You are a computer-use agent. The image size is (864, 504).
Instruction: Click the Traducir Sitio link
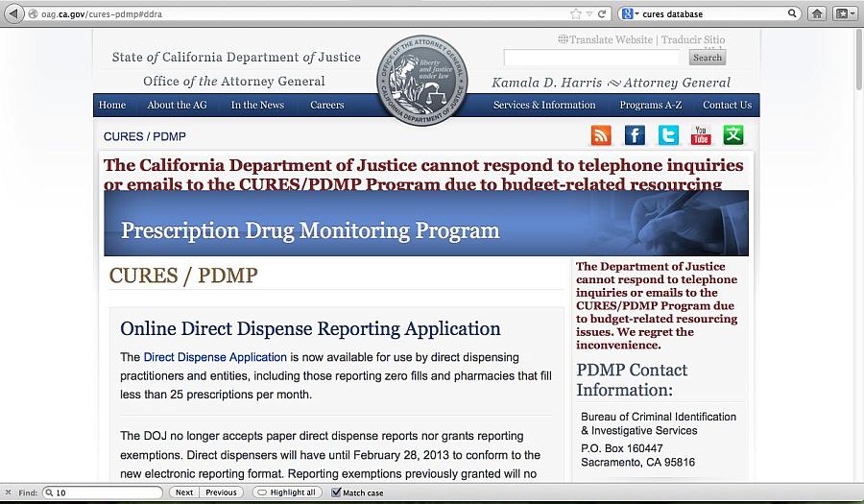[x=693, y=39]
